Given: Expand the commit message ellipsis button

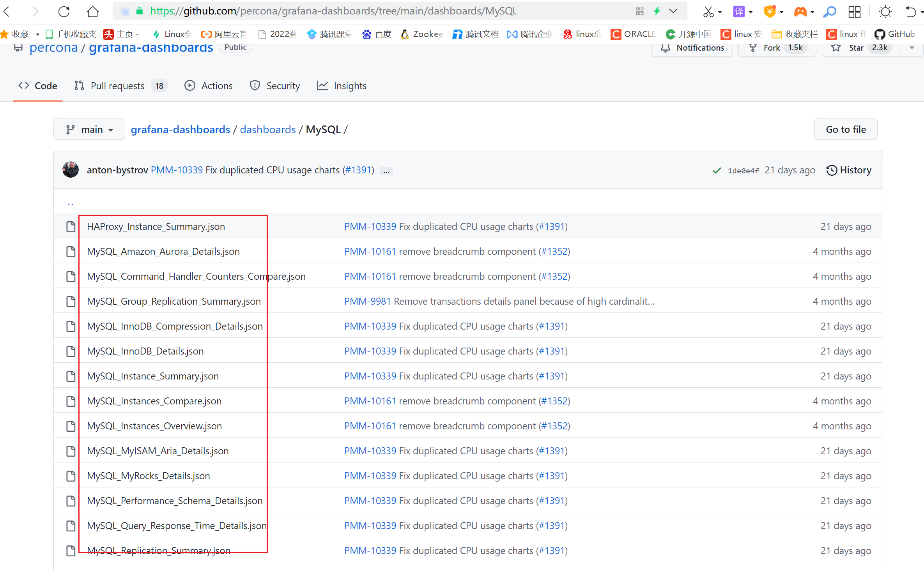Looking at the screenshot, I should click(x=386, y=171).
